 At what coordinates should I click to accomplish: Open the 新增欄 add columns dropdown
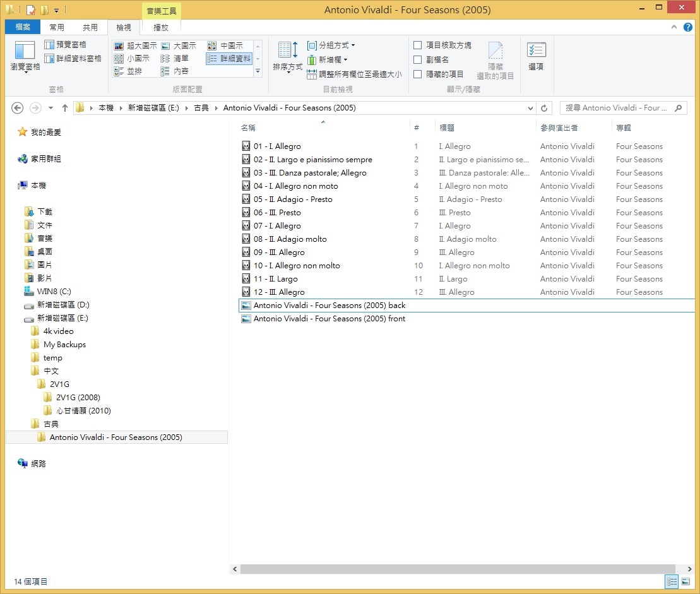tap(328, 59)
